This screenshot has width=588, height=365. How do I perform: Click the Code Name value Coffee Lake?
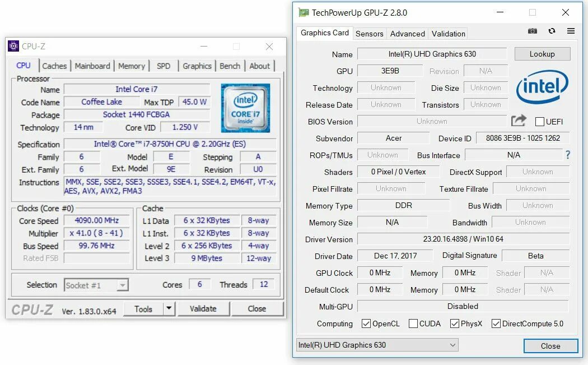(101, 102)
